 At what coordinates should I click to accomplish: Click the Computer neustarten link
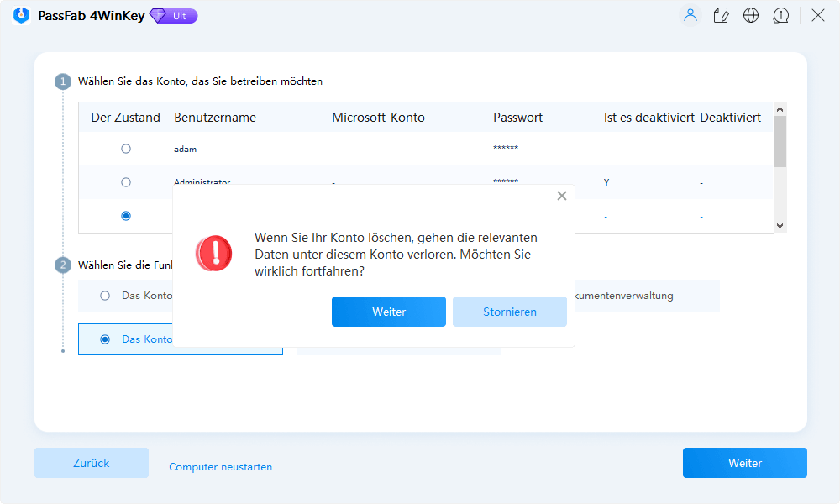click(x=220, y=467)
